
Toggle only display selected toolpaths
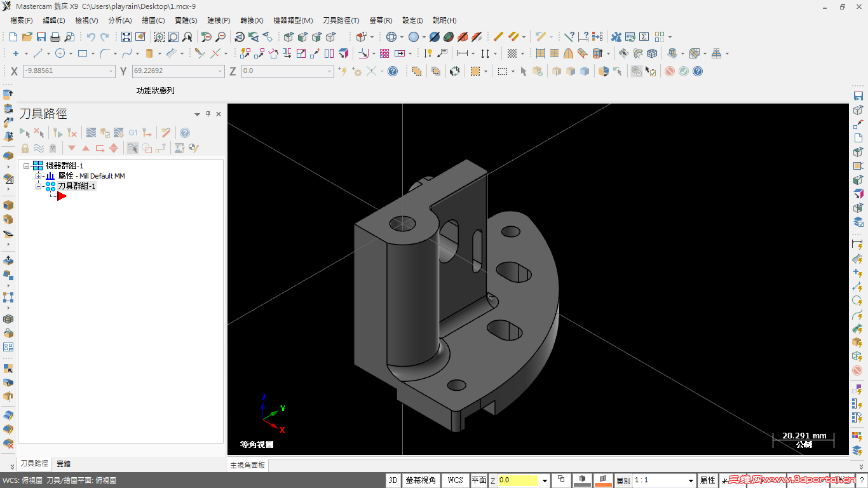click(133, 148)
